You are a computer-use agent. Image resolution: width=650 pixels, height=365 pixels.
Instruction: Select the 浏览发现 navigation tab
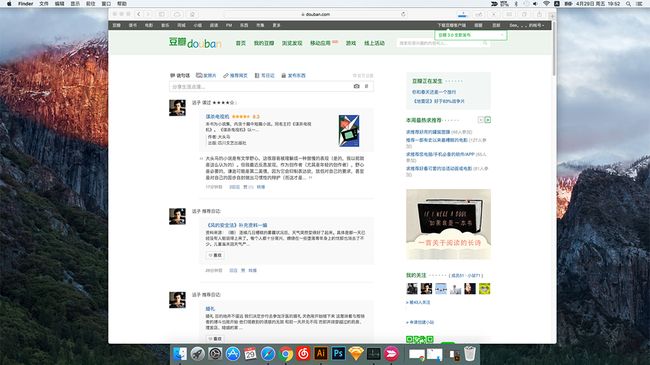coord(292,43)
